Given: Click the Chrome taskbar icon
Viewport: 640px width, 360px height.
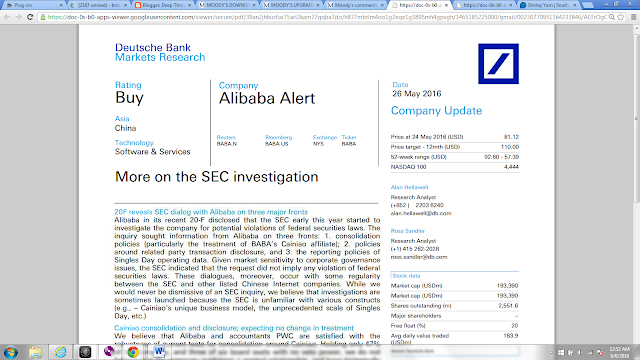Looking at the screenshot, I should pos(133,352).
